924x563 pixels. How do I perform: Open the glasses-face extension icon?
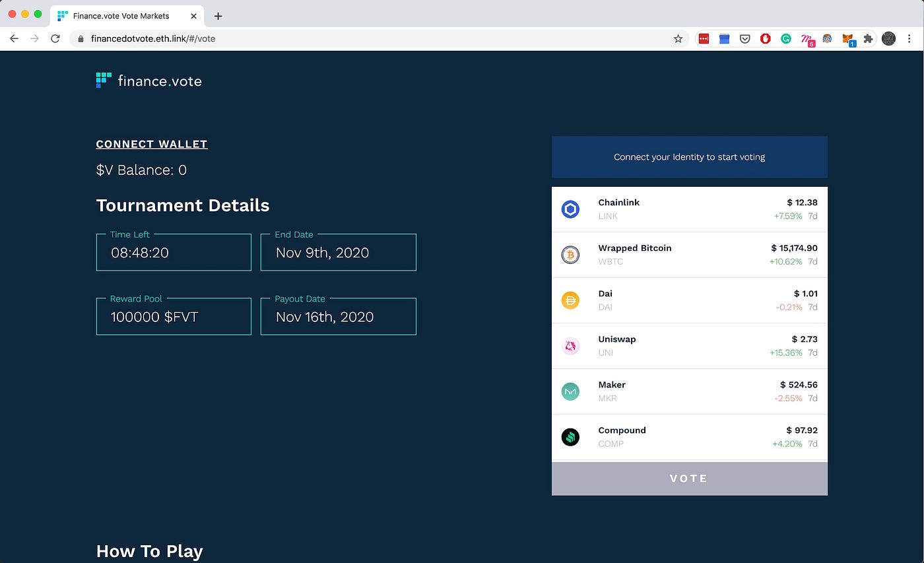[x=827, y=39]
